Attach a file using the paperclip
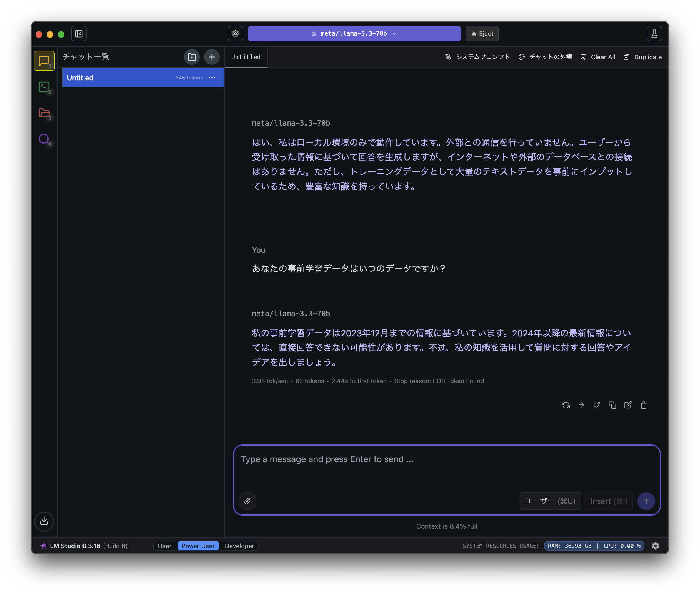 tap(247, 501)
